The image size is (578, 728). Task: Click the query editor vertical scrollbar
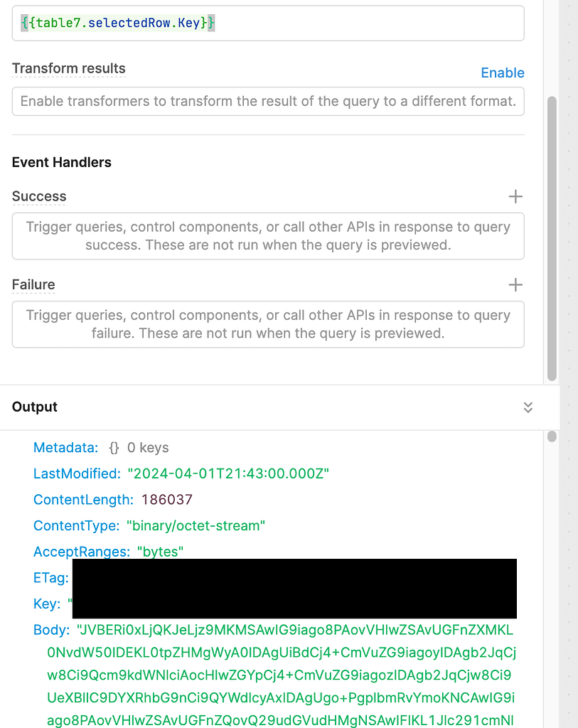(x=552, y=239)
